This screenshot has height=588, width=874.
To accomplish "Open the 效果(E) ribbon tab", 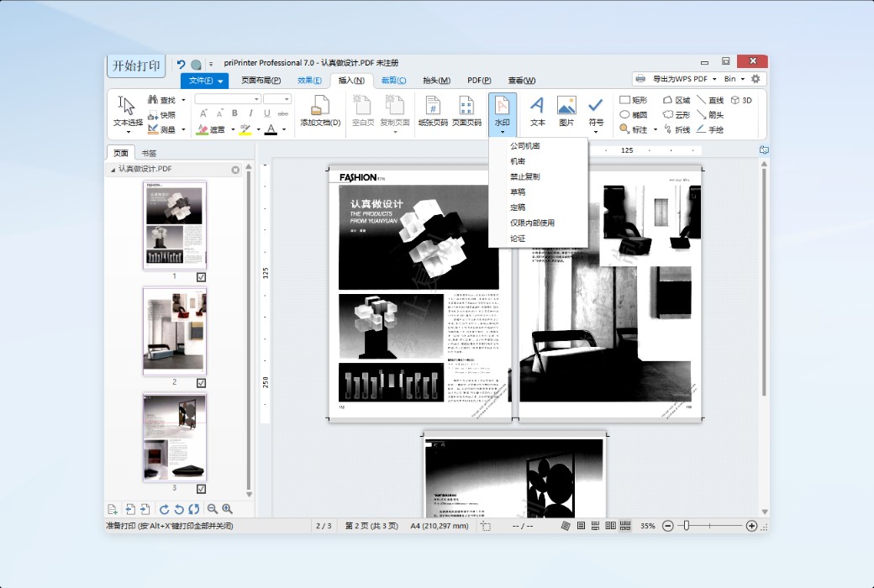I will coord(309,81).
